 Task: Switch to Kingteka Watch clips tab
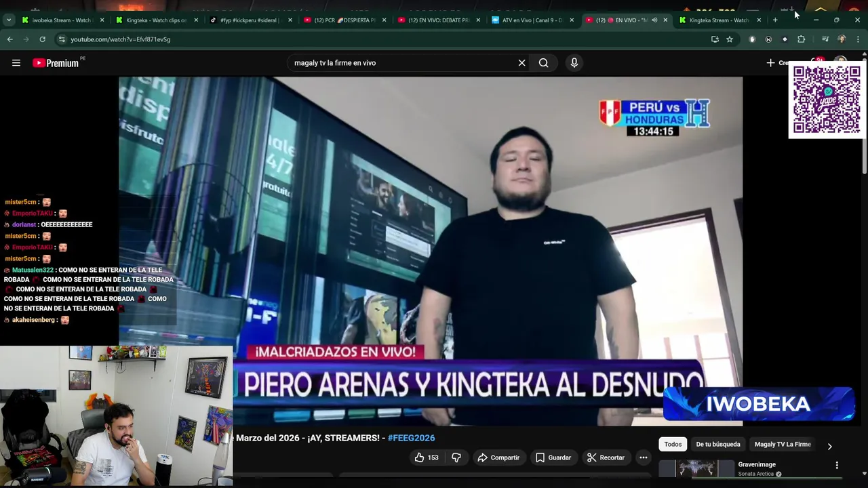(x=155, y=20)
